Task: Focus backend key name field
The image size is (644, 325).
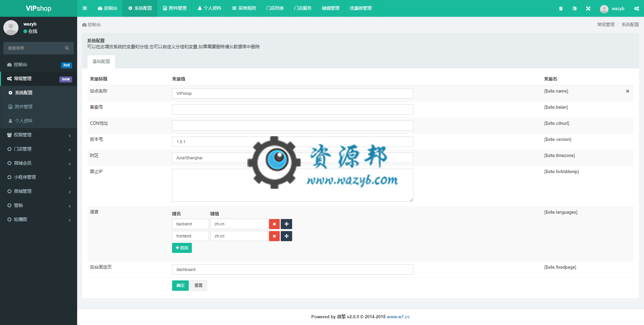Action: (191, 224)
